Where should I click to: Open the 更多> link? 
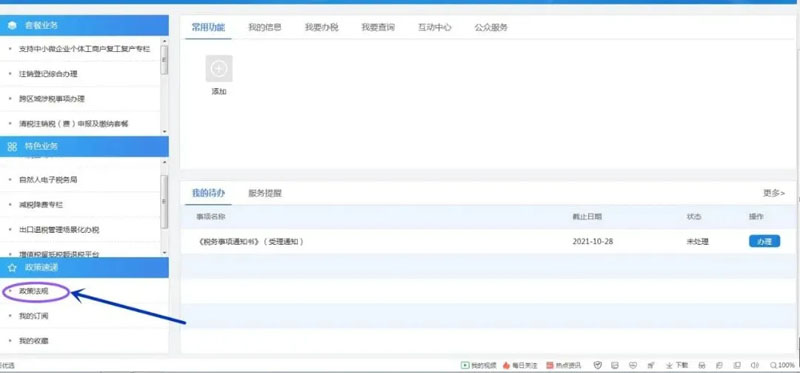point(773,193)
